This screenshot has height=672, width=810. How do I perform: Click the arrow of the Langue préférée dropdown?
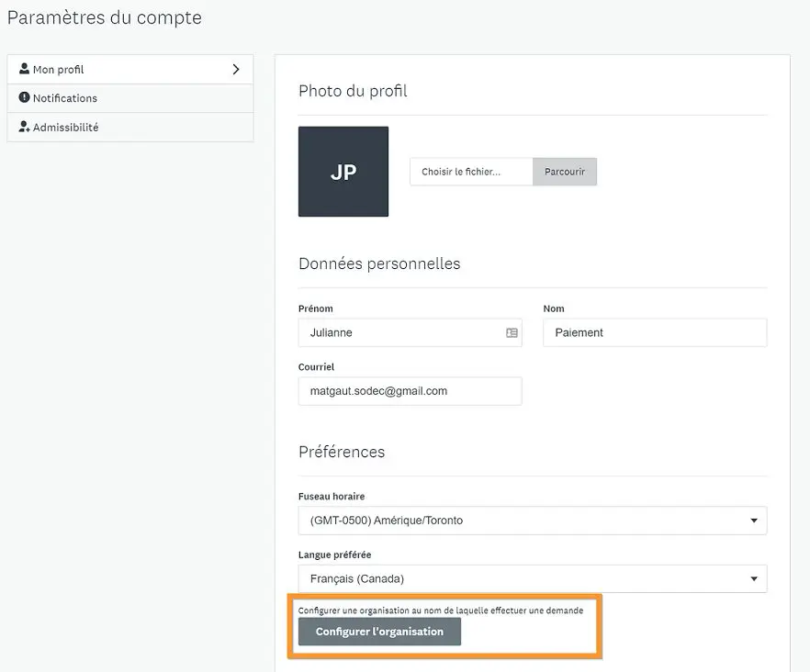(753, 579)
